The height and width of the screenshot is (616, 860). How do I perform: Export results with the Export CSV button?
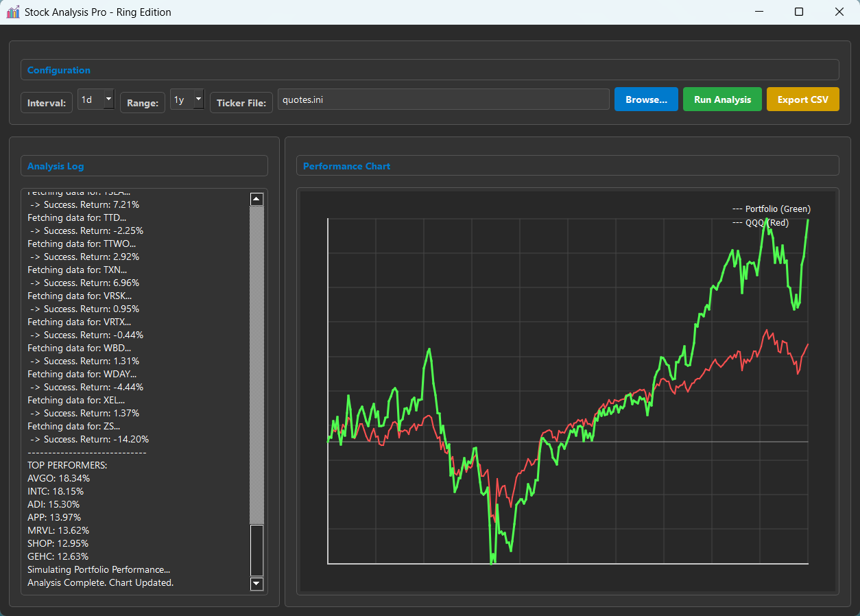pos(802,99)
